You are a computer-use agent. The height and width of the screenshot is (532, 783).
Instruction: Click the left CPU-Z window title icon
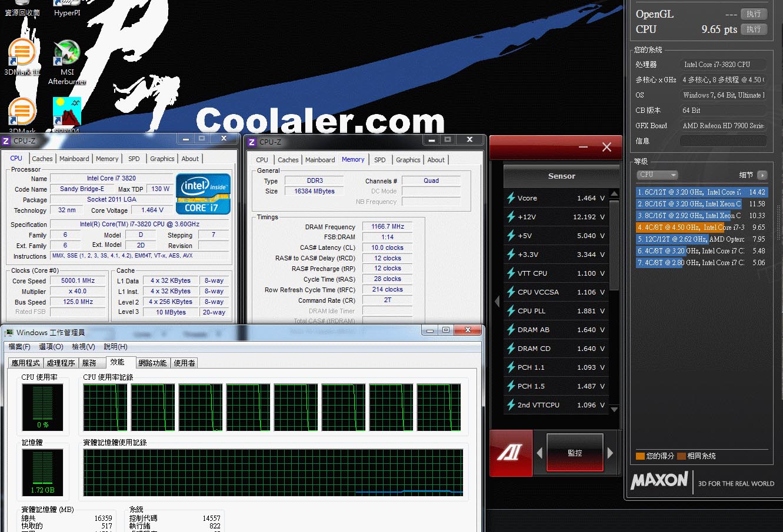pos(6,141)
